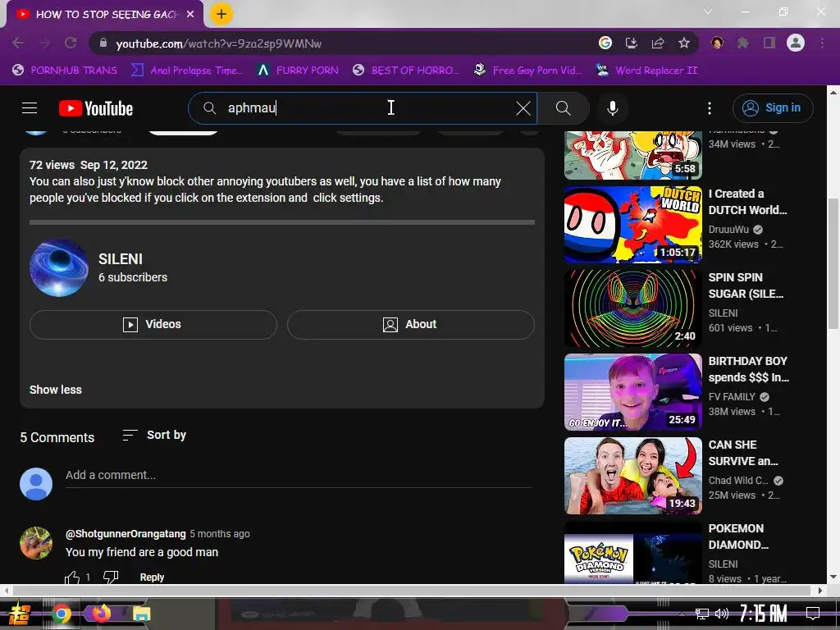Clear the search box with the X
Viewport: 840px width, 630px height.
523,108
